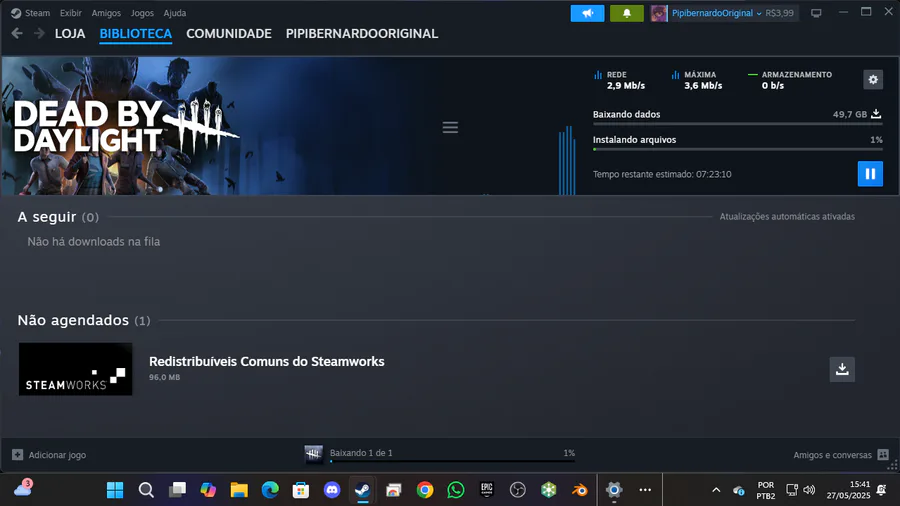This screenshot has height=506, width=900.
Task: Open the Exibir menu
Action: (x=71, y=13)
